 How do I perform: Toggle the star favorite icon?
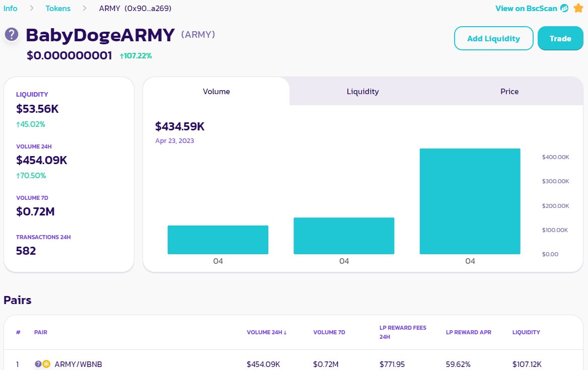pos(578,8)
